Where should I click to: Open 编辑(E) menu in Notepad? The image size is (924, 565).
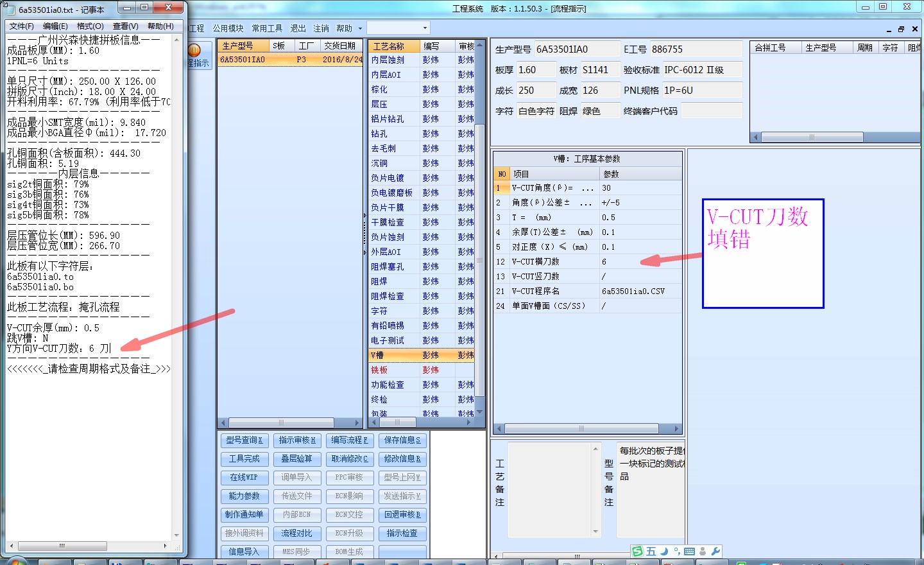click(55, 26)
